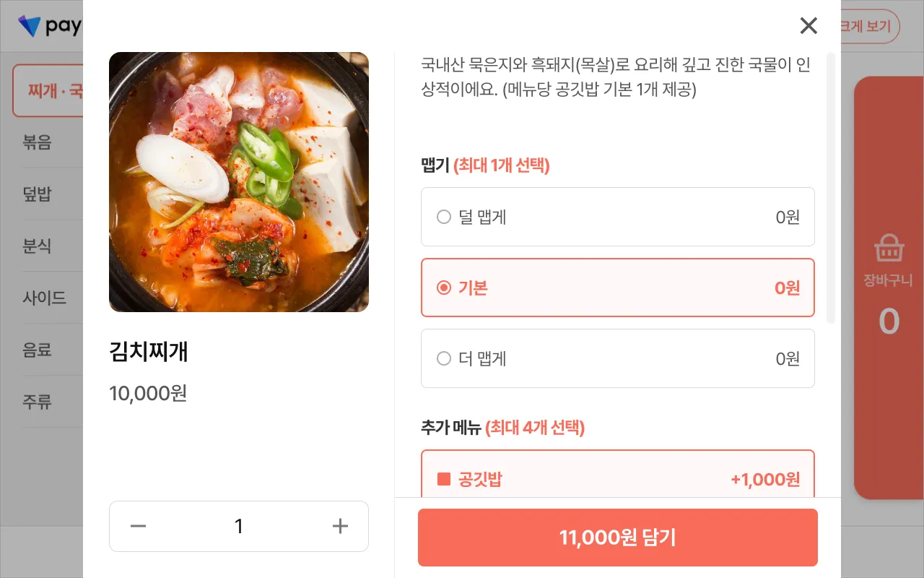
Task: Click the pay logo icon
Action: pos(30,27)
